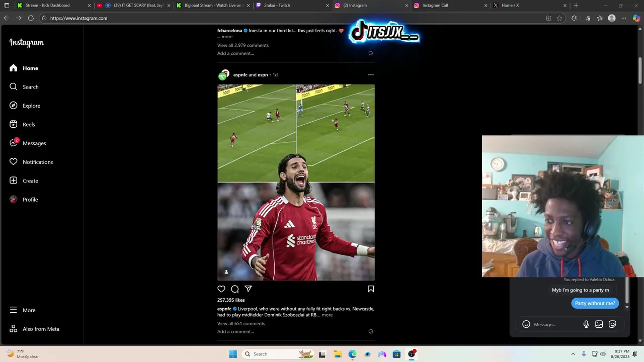
Task: Open tab actions menu button
Action: tap(7, 6)
